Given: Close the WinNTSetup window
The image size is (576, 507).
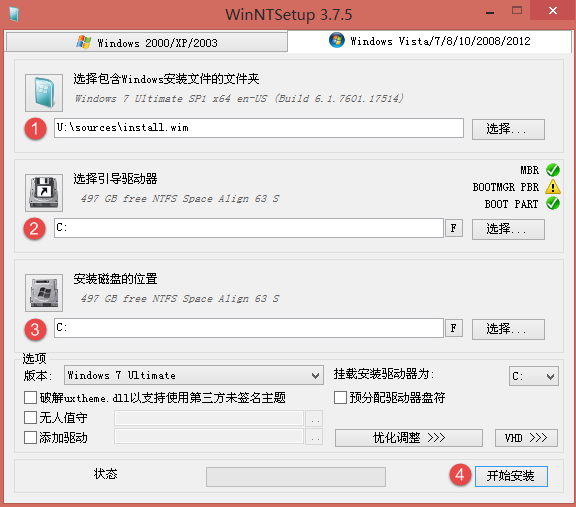Looking at the screenshot, I should (552, 11).
